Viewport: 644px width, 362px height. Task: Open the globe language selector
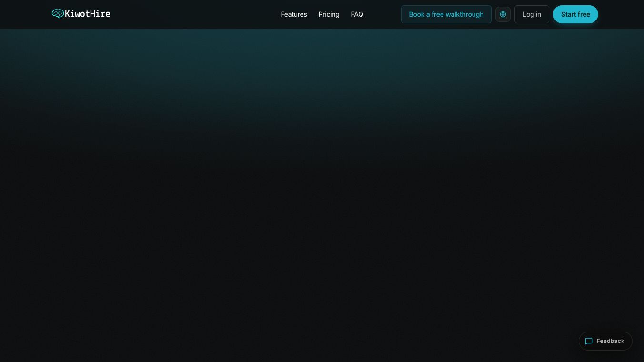503,14
